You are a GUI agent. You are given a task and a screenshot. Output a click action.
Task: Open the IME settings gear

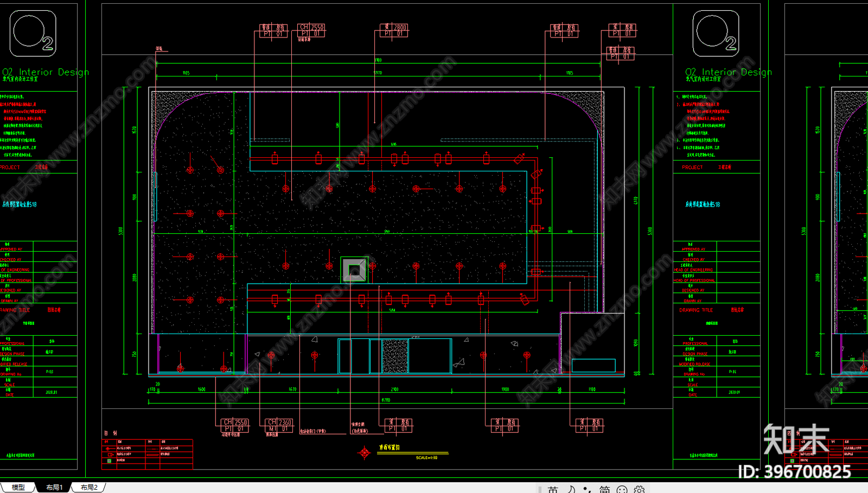[640, 490]
